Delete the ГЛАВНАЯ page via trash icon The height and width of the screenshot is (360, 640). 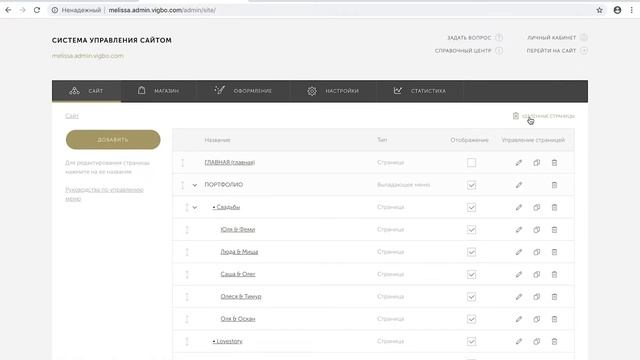(554, 162)
